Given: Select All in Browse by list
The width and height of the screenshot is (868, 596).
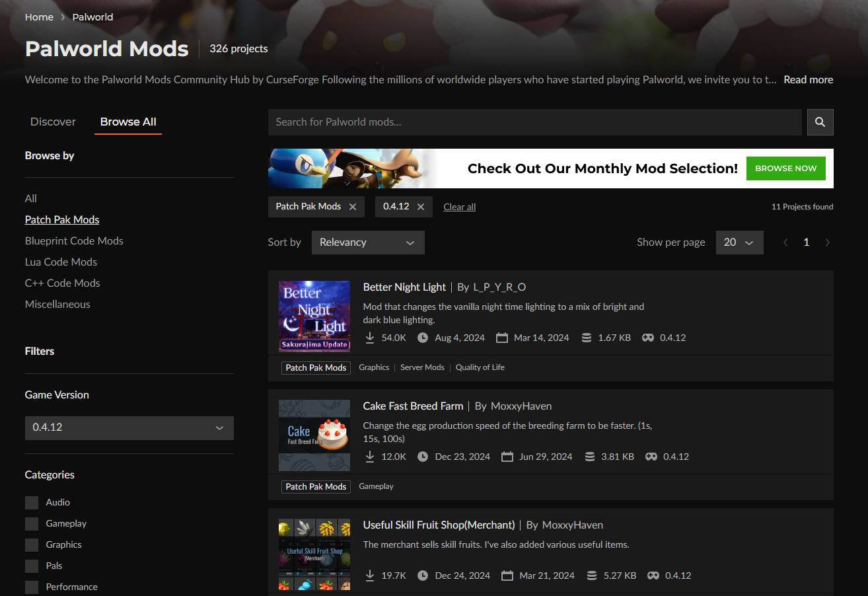Looking at the screenshot, I should [x=31, y=198].
